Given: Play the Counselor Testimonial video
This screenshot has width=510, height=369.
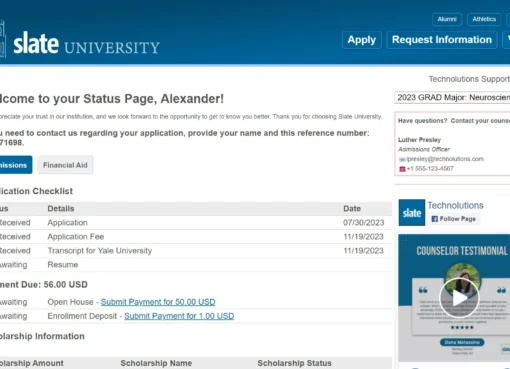Looking at the screenshot, I should coord(459,298).
